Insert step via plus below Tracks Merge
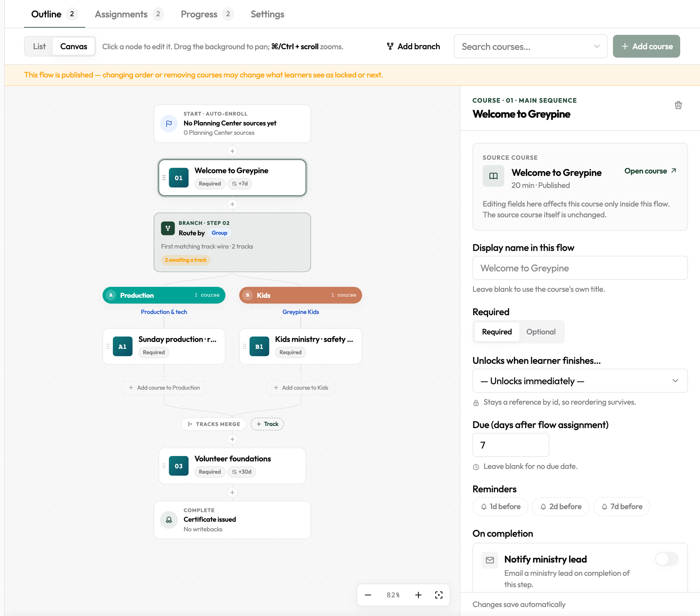The image size is (700, 616). pyautogui.click(x=232, y=439)
